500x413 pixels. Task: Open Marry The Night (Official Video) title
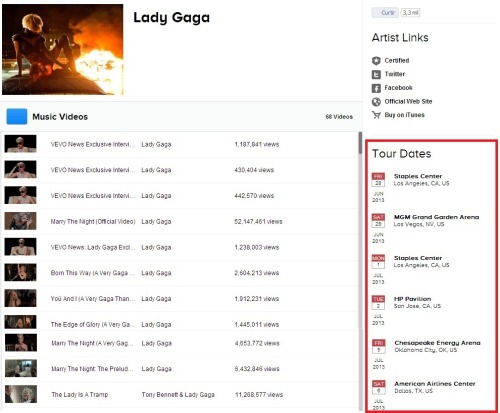(x=93, y=222)
